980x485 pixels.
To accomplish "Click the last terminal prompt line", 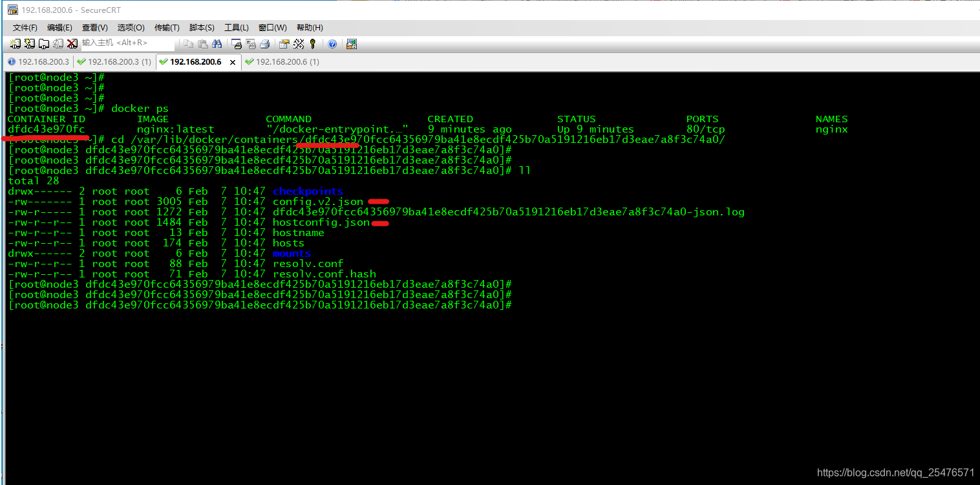I will click(260, 305).
